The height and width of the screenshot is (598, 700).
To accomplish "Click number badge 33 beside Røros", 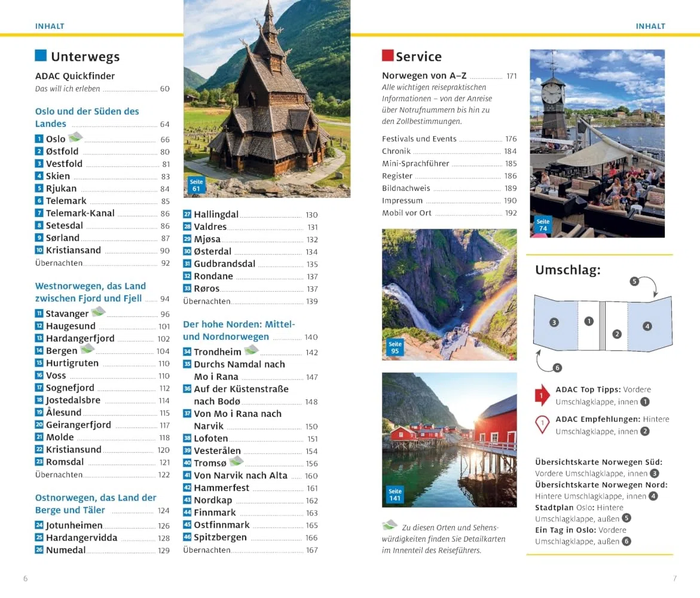I will (187, 288).
